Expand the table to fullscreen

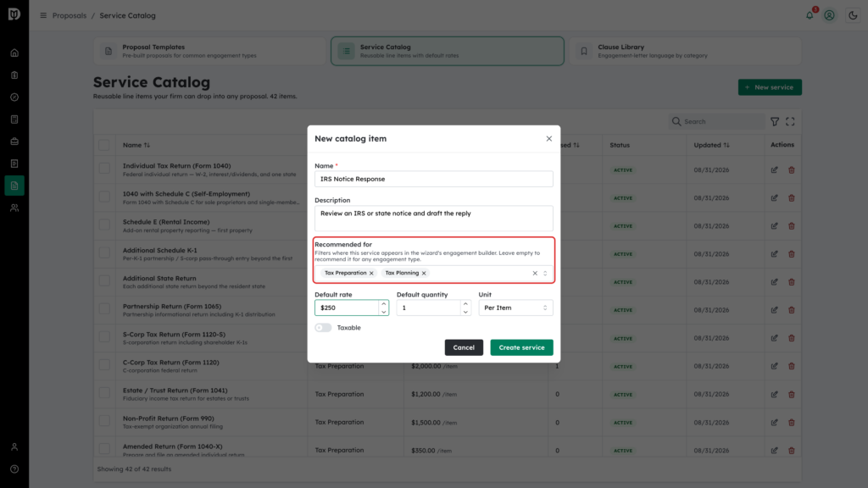click(x=791, y=122)
